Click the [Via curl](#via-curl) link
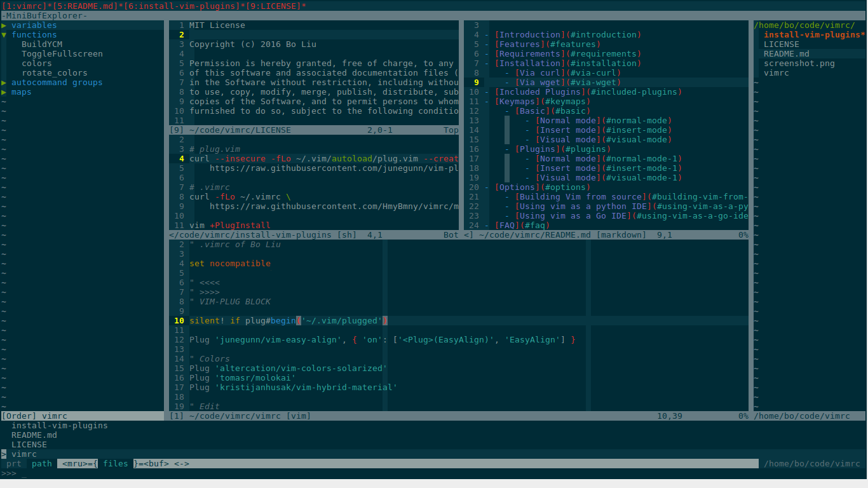The image size is (868, 488). click(x=568, y=73)
